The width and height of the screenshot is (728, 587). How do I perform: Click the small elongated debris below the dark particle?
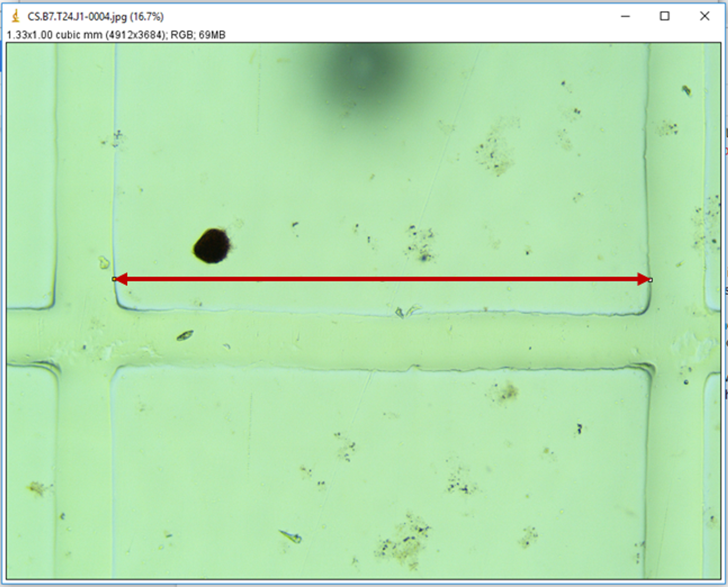click(x=185, y=335)
